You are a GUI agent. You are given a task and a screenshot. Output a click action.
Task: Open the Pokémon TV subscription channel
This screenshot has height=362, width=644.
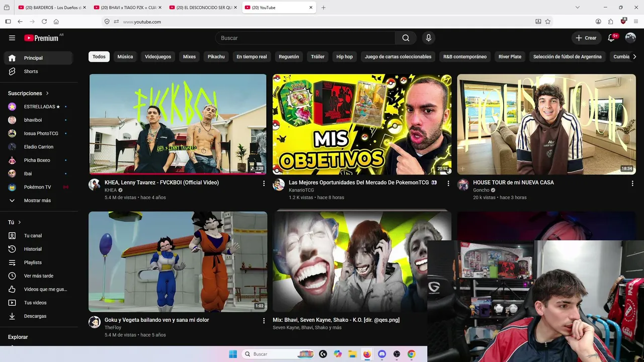click(38, 187)
